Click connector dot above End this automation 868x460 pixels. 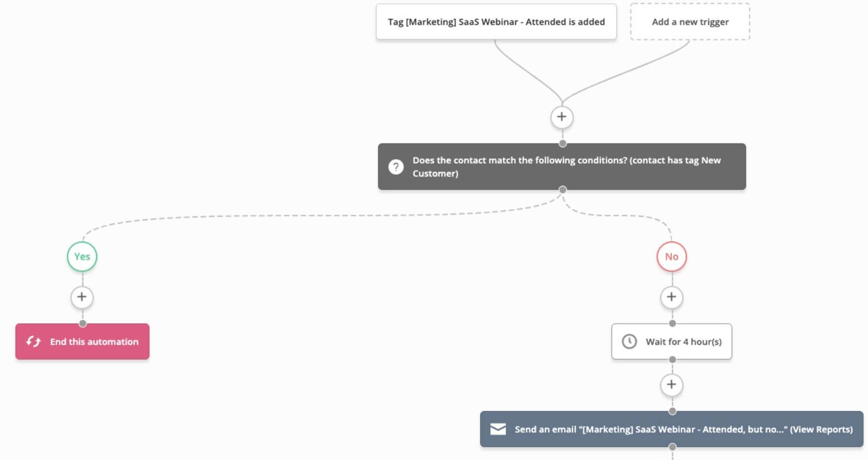(x=82, y=323)
